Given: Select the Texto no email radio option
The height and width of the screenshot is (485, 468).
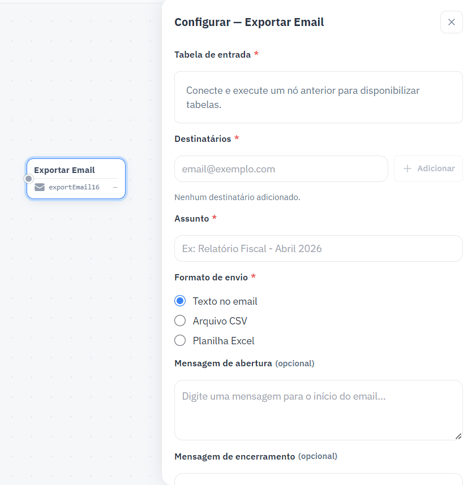Looking at the screenshot, I should [x=180, y=301].
